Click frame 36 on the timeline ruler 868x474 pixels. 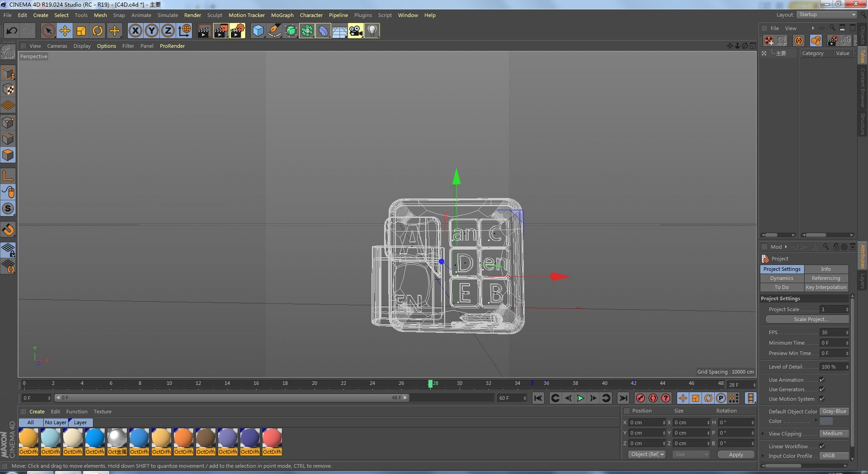click(546, 384)
